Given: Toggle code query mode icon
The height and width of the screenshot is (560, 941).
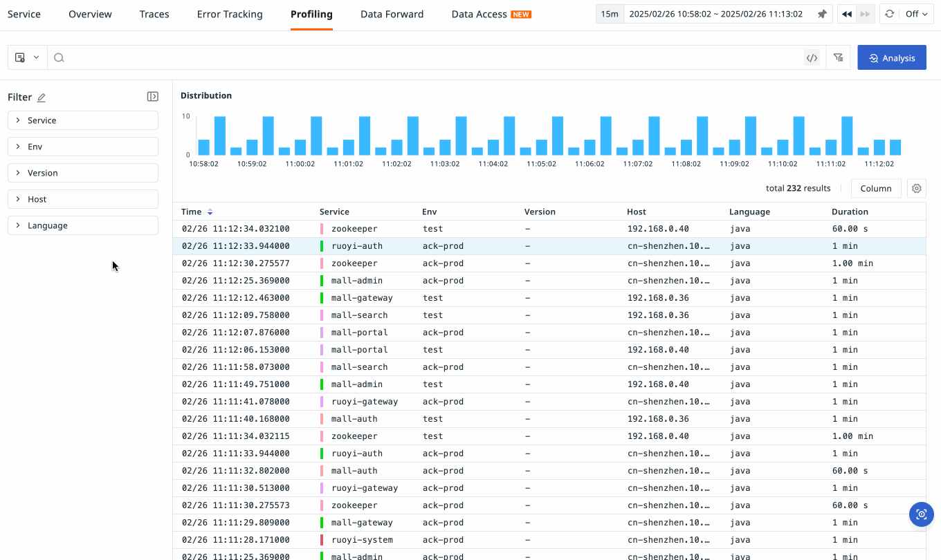Looking at the screenshot, I should (812, 58).
